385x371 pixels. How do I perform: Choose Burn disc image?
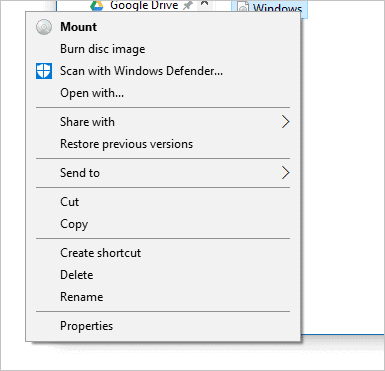pos(163,49)
